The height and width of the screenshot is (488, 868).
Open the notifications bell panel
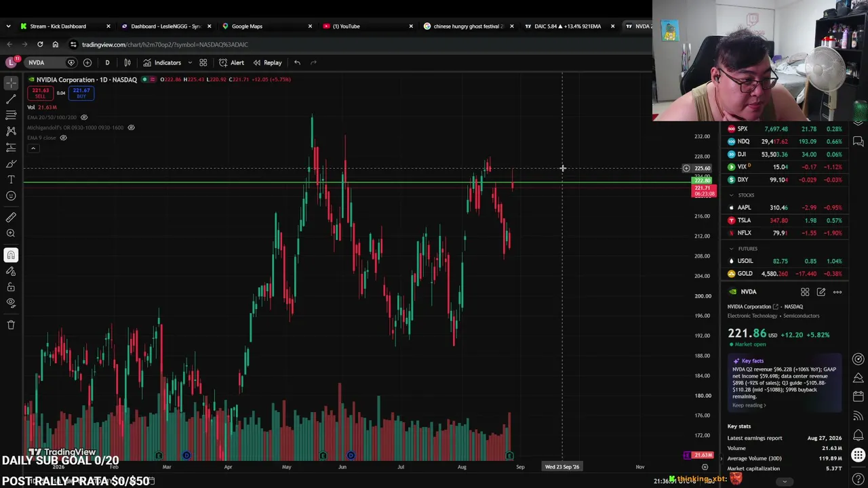[x=859, y=435]
